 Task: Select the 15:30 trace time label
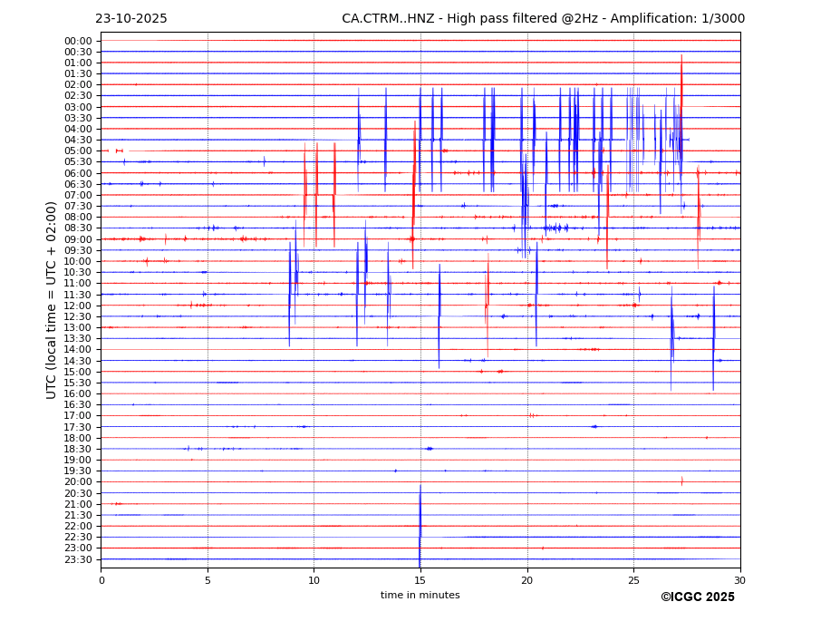pos(77,383)
